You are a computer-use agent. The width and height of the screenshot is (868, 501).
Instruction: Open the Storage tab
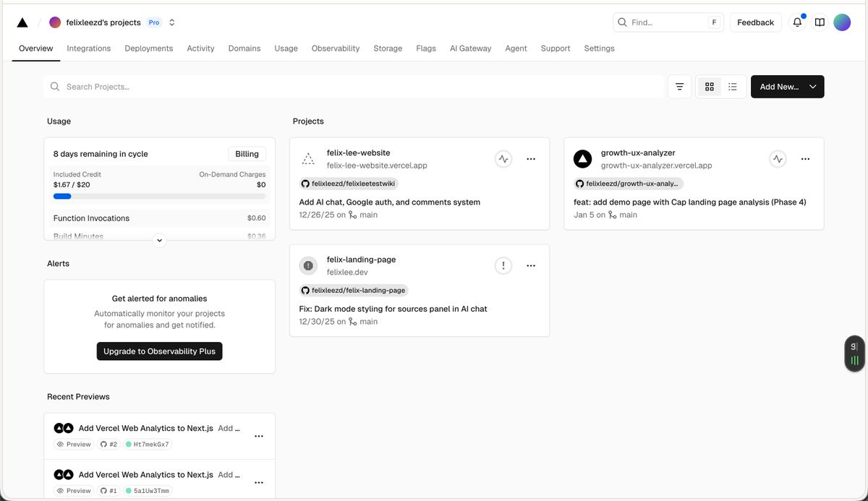(388, 48)
